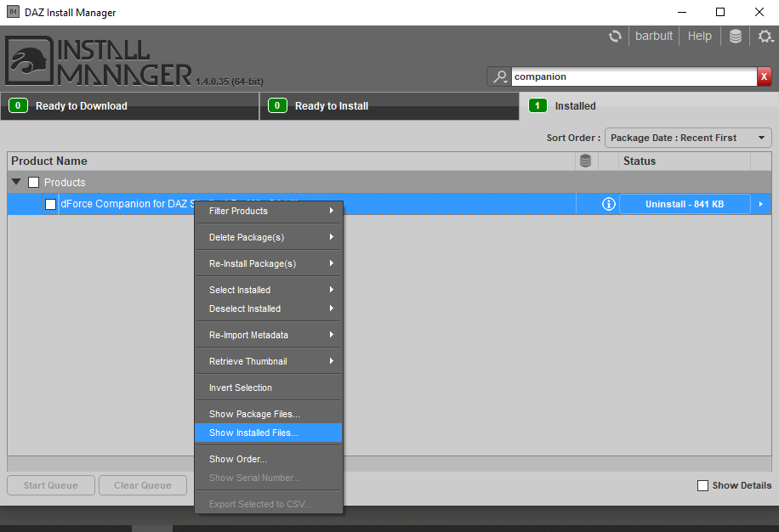This screenshot has width=779, height=532.
Task: Click the Ready to Download count badge
Action: (x=18, y=105)
